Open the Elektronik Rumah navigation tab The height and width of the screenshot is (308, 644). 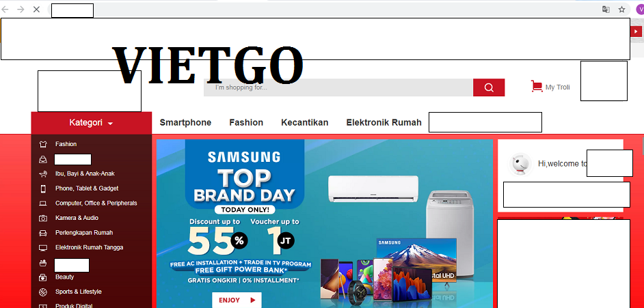(384, 122)
